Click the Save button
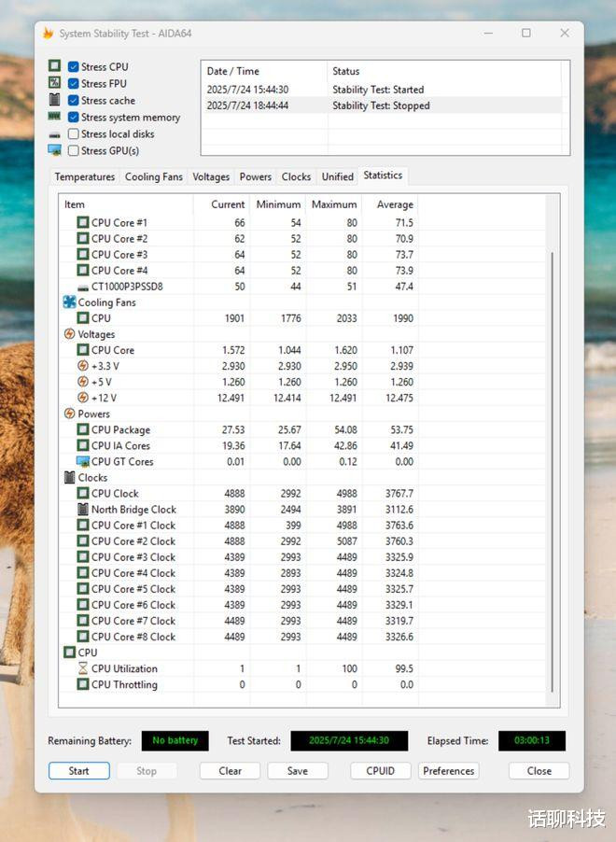616x842 pixels. point(298,770)
